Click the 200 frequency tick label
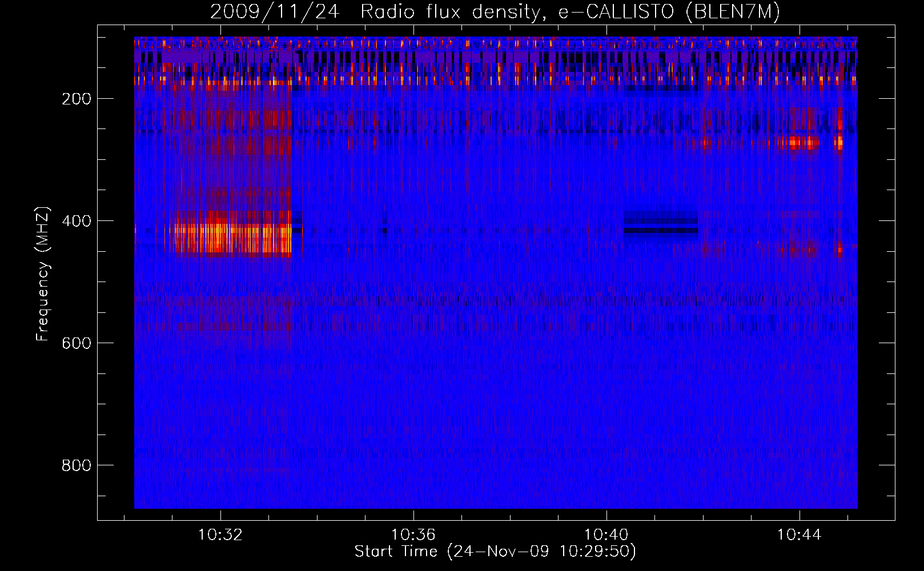Viewport: 924px width, 571px height. (x=77, y=99)
